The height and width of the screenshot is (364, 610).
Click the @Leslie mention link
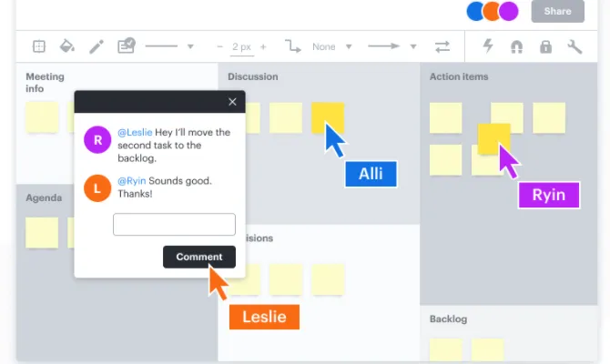tap(133, 132)
